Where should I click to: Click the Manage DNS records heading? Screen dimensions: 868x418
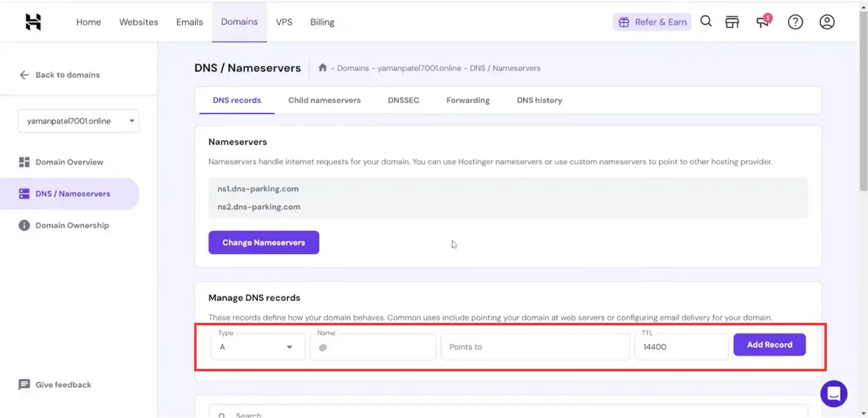254,298
